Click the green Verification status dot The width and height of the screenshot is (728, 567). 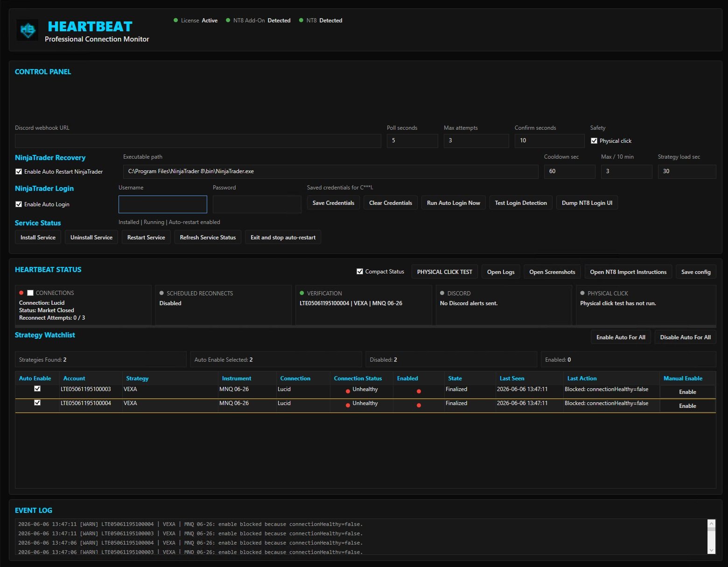[x=302, y=293]
